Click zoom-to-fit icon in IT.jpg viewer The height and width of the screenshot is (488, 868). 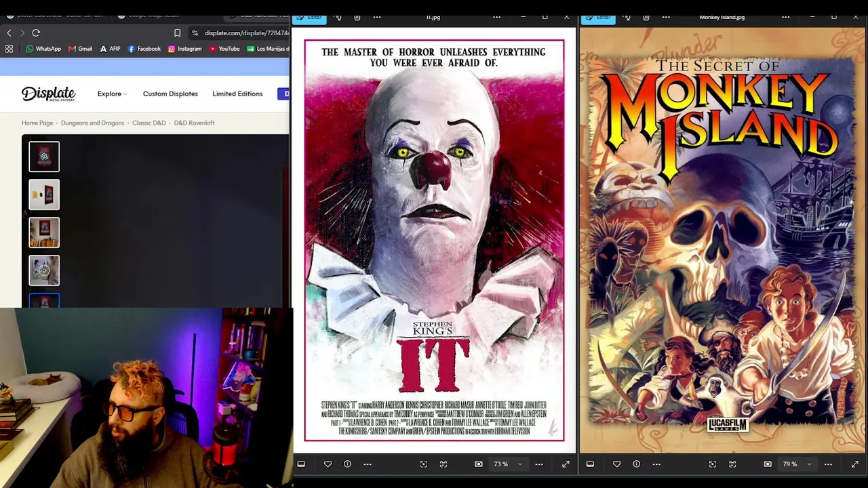(x=479, y=464)
